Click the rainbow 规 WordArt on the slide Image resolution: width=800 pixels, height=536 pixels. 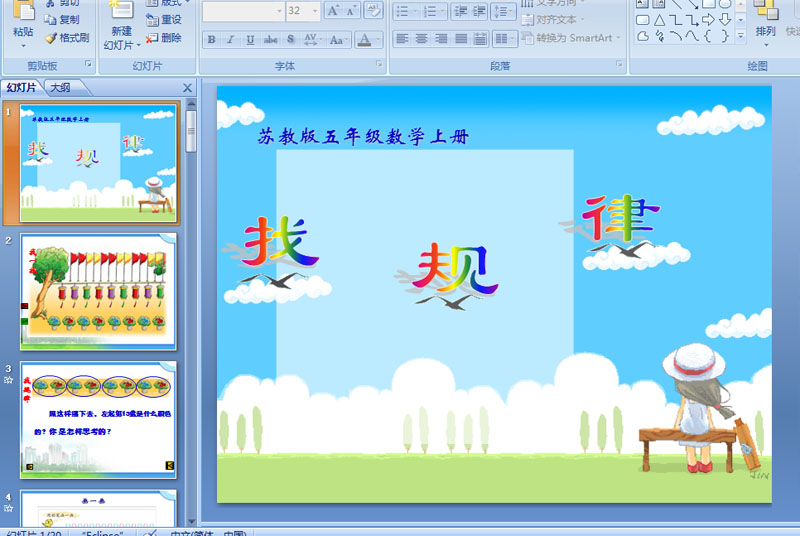[454, 269]
